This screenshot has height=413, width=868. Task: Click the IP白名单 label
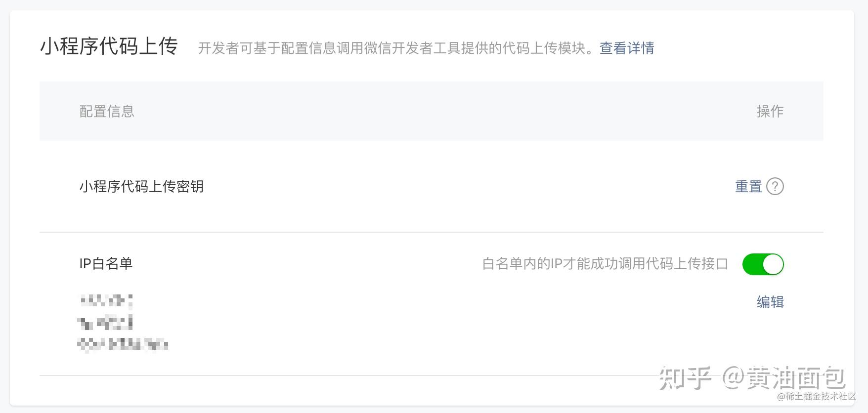pyautogui.click(x=106, y=264)
